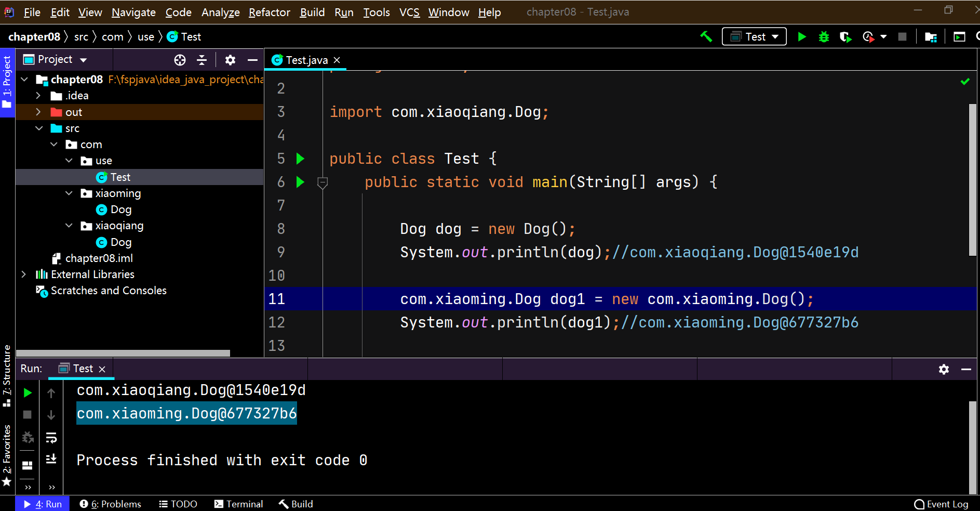Collapse the src folder
Image resolution: width=980 pixels, height=511 pixels.
39,128
